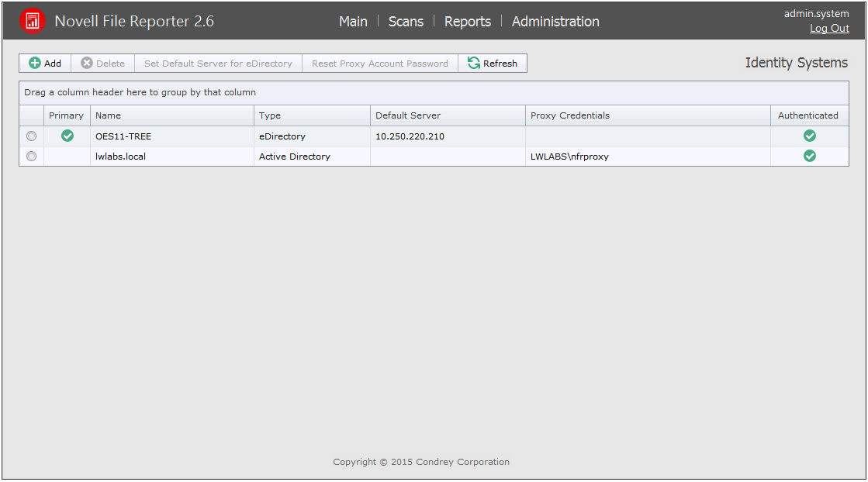Image resolution: width=868 pixels, height=482 pixels.
Task: Open the Scans menu
Action: coord(406,22)
